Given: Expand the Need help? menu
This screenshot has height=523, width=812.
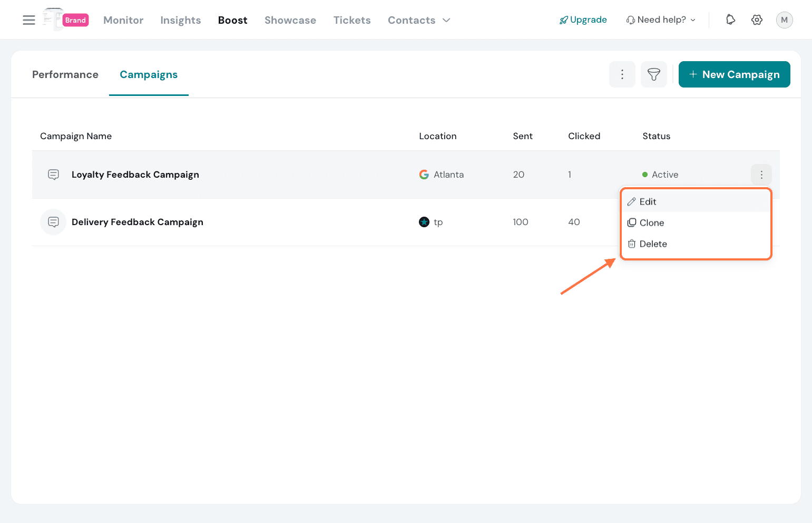Looking at the screenshot, I should pos(661,20).
